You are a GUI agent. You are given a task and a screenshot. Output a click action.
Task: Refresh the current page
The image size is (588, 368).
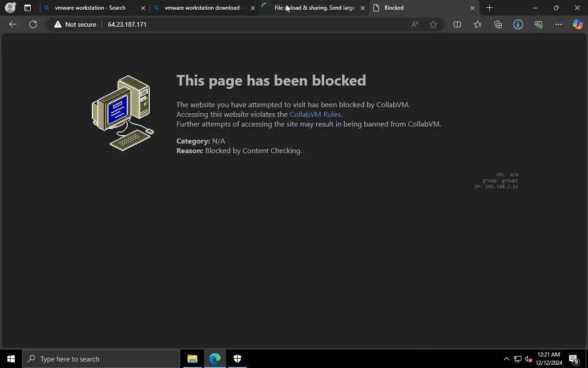tap(33, 24)
